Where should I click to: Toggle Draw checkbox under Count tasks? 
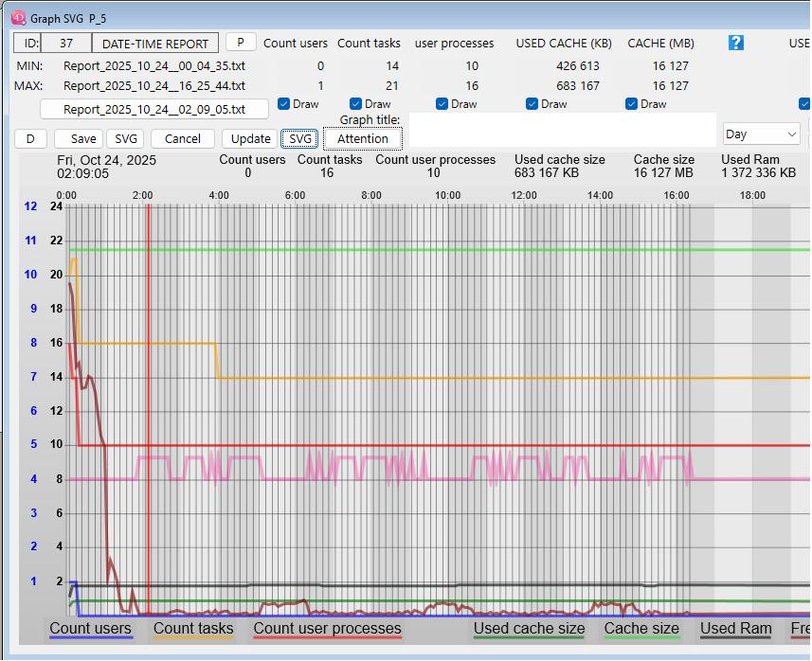coord(355,104)
